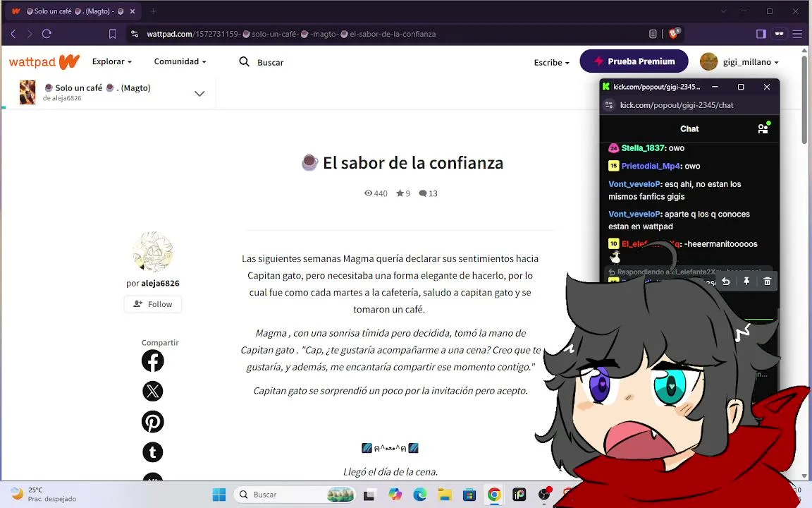Viewport: 812px width, 508px height.
Task: Open Task View on the taskbar
Action: point(369,495)
